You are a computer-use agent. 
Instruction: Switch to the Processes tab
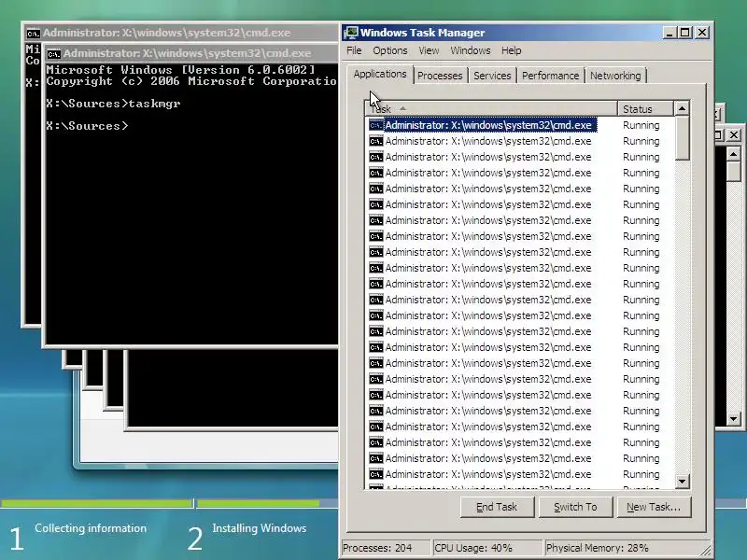tap(440, 76)
